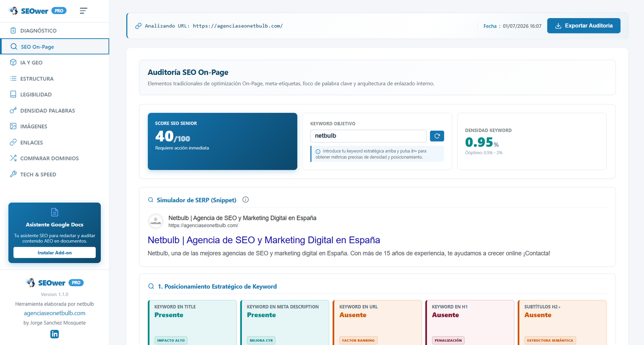This screenshot has width=644, height=345.
Task: Click the IMÁGENES picture icon
Action: tap(13, 126)
